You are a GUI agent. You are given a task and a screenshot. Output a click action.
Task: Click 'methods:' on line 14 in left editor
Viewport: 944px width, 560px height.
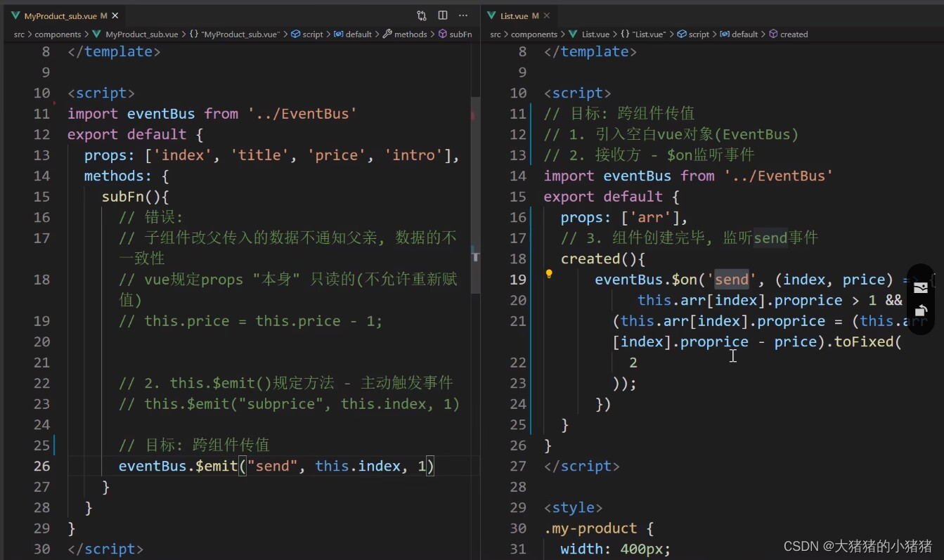click(x=118, y=176)
